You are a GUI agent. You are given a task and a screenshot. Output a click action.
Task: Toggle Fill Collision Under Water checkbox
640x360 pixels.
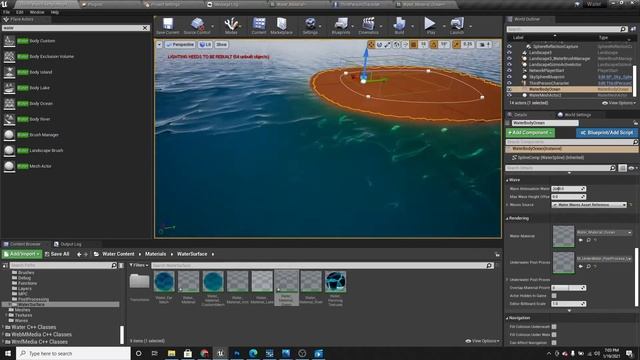[554, 335]
